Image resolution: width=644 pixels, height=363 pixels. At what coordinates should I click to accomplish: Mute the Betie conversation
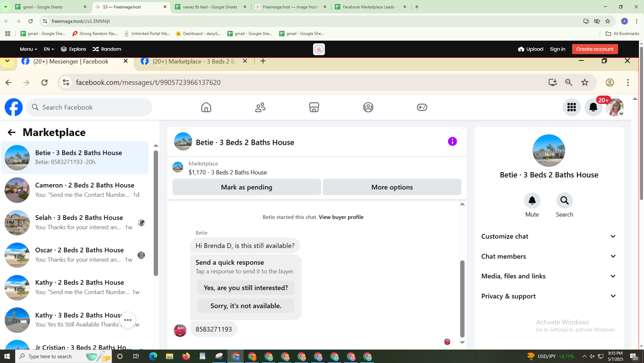tap(532, 201)
